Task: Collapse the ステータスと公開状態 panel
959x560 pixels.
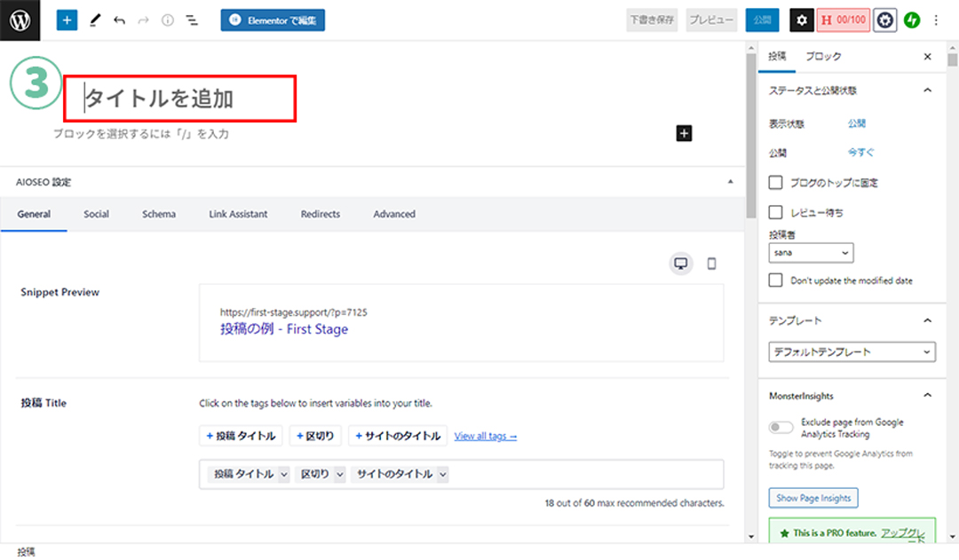Action: click(x=928, y=91)
